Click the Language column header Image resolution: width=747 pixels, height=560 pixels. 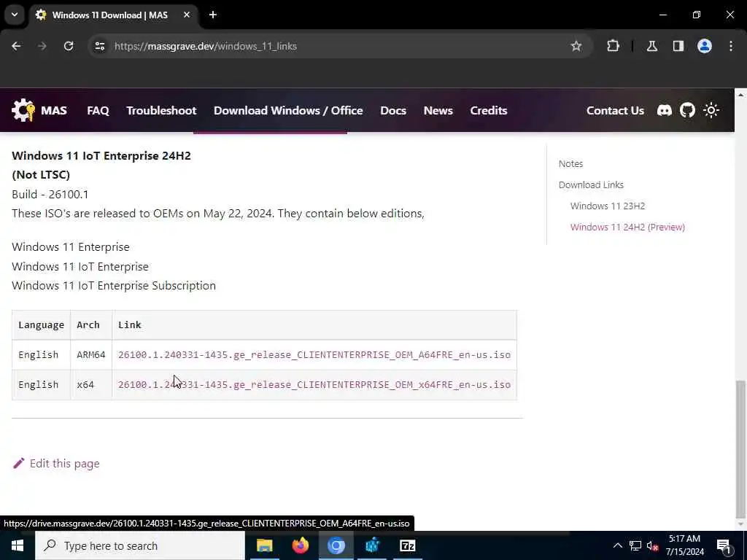pos(41,325)
